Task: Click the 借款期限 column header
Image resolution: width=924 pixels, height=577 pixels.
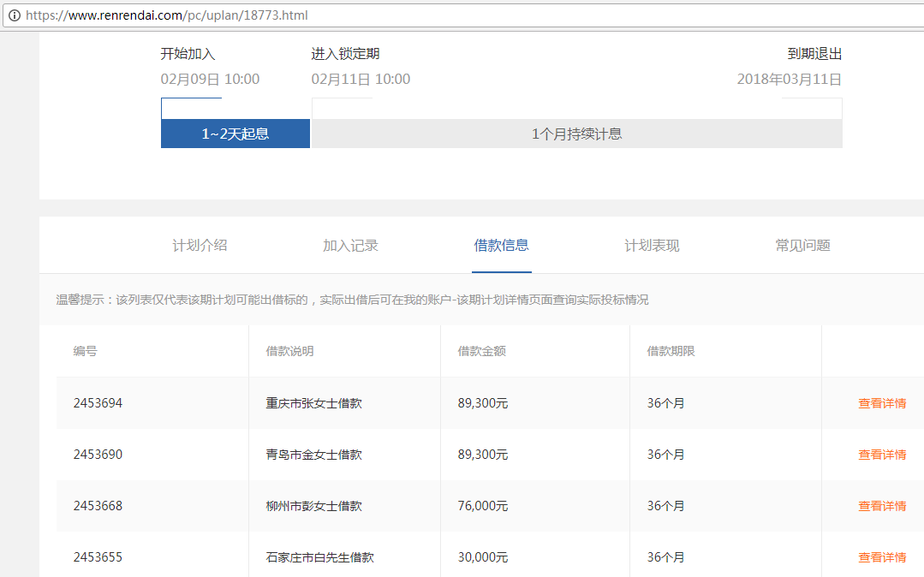Action: tap(671, 351)
